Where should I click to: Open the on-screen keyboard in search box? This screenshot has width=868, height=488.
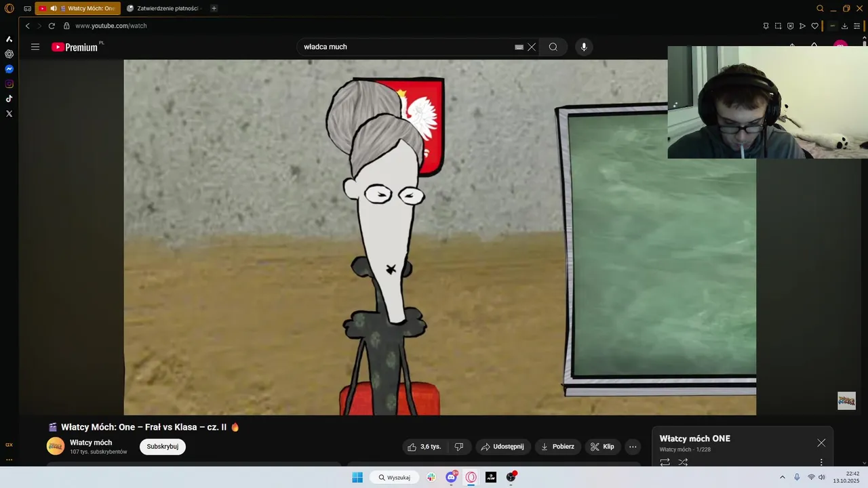[x=519, y=47]
